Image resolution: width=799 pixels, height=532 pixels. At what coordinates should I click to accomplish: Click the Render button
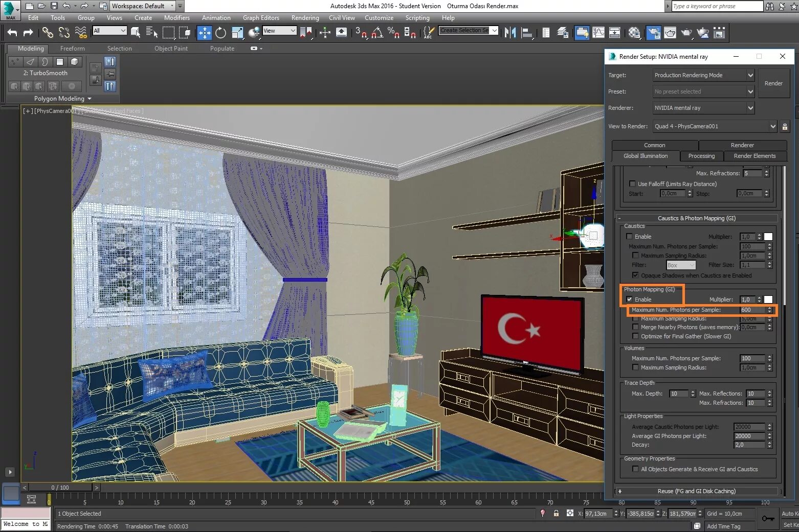773,83
